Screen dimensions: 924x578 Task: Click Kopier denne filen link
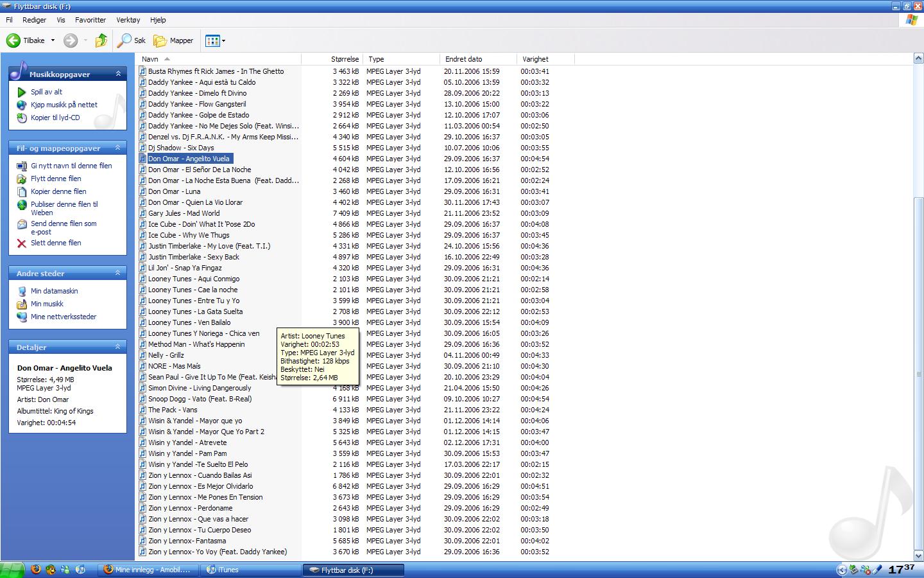[x=58, y=191]
